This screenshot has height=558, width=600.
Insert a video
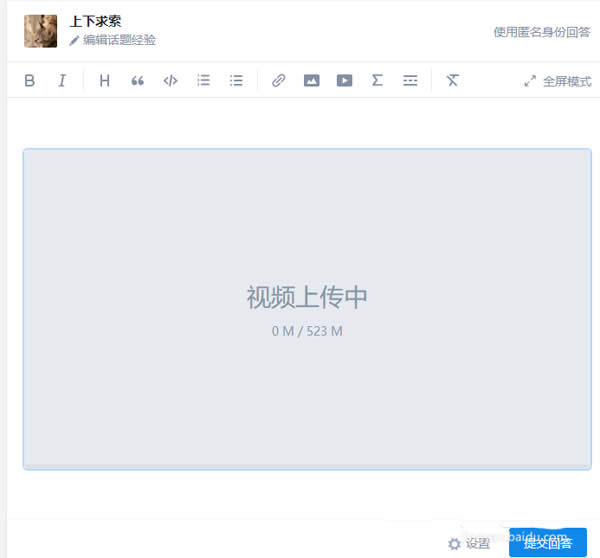click(x=344, y=80)
